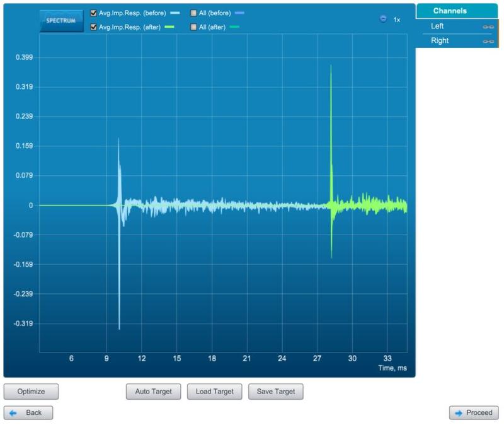Proceed to the next step
This screenshot has height=425, width=504.
474,413
